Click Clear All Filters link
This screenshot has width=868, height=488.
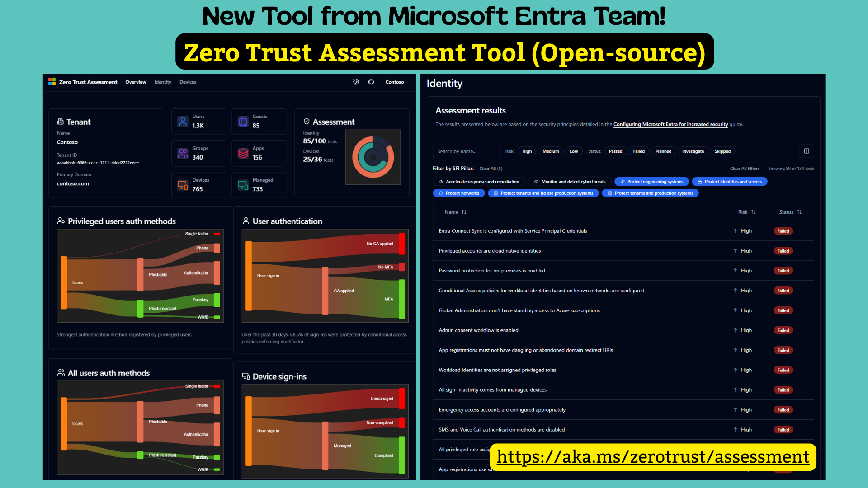[x=745, y=169]
